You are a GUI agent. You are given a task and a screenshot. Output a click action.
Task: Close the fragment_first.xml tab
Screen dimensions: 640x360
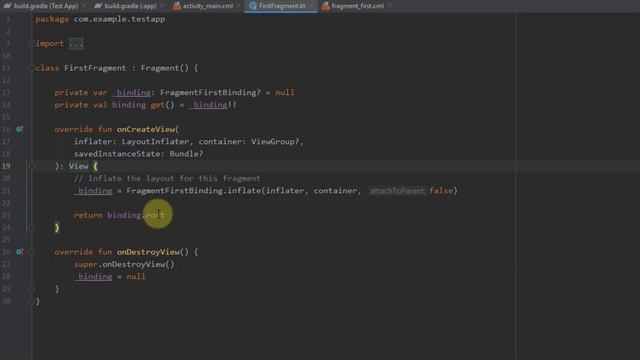pos(389,6)
